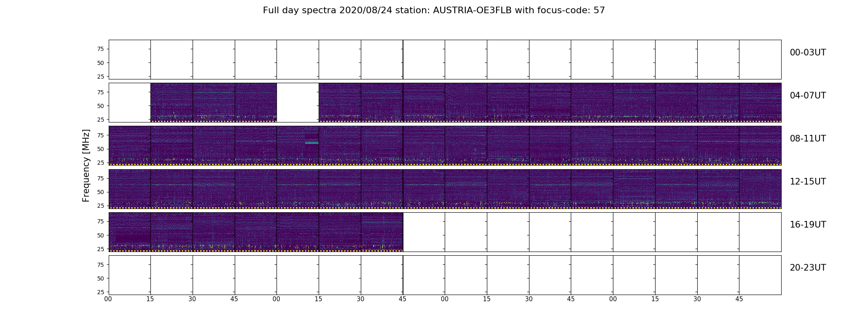Select the '20-23UT' row label
The height and width of the screenshot is (331, 868).
(x=808, y=268)
